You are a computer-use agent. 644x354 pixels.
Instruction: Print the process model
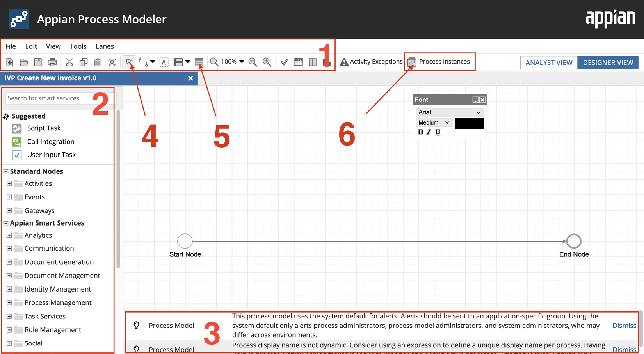click(52, 62)
